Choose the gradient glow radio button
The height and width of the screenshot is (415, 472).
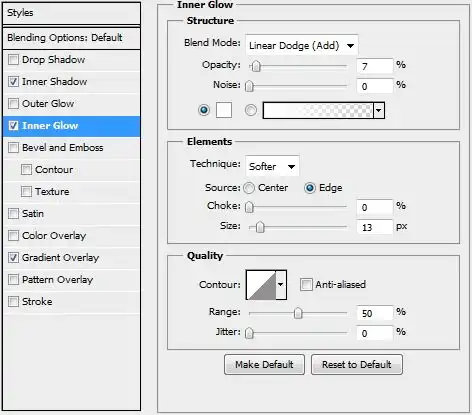(x=251, y=110)
